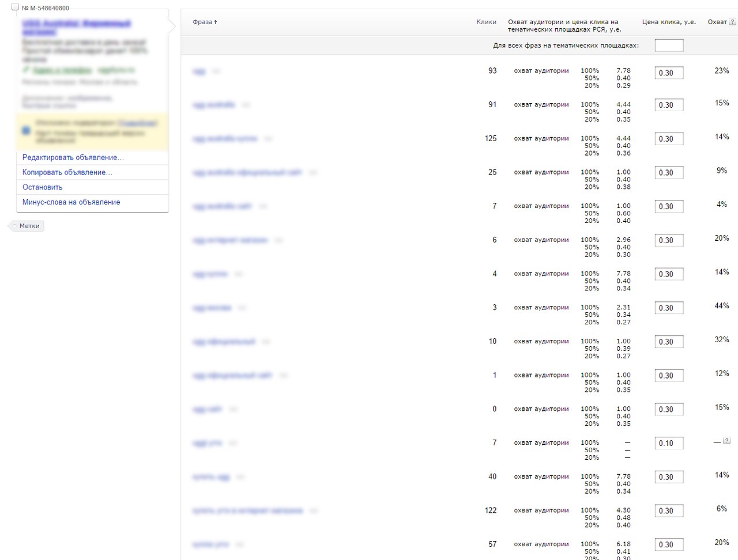This screenshot has width=738, height=560.
Task: Click help icon beside Охват column header
Action: (732, 22)
